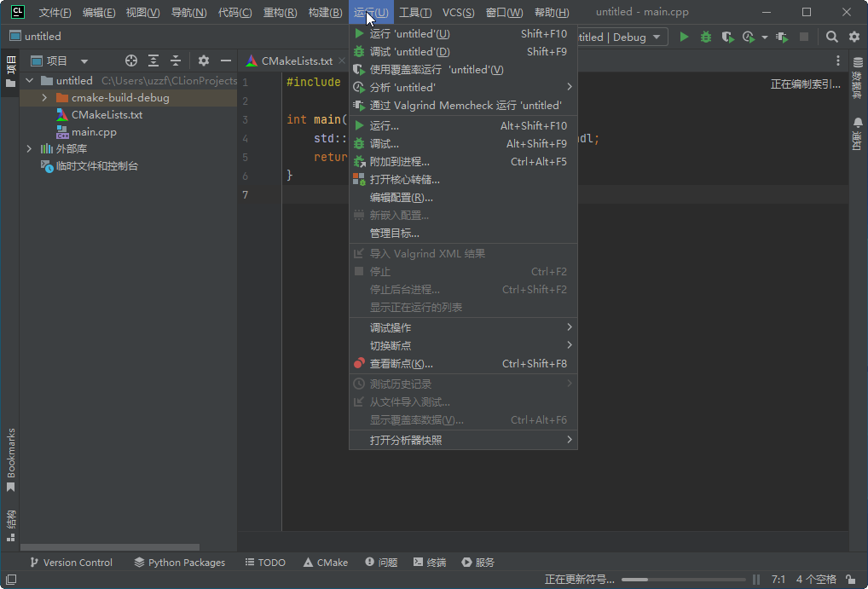Image resolution: width=868 pixels, height=589 pixels.
Task: Open the 服务 services tool window
Action: (x=477, y=563)
